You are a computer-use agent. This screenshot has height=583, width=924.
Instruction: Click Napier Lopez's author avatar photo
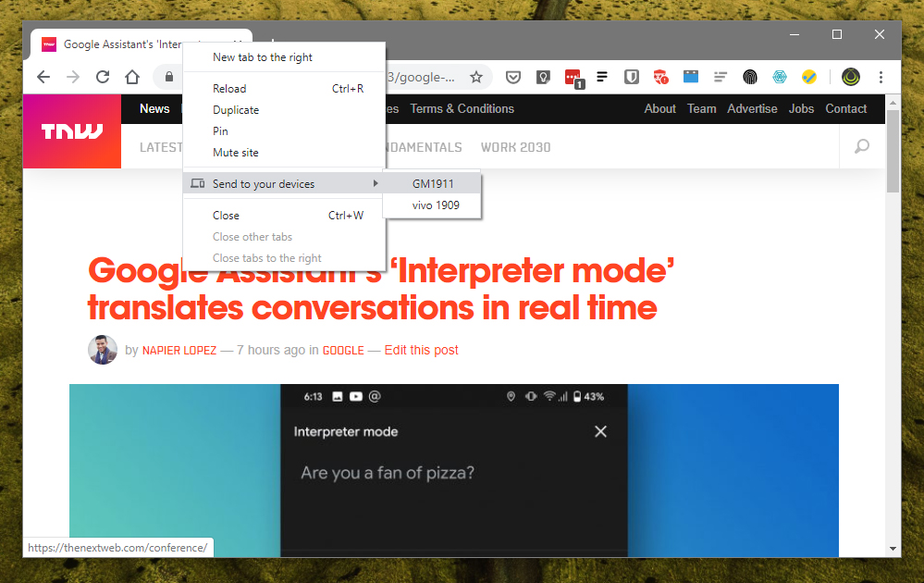coord(103,350)
